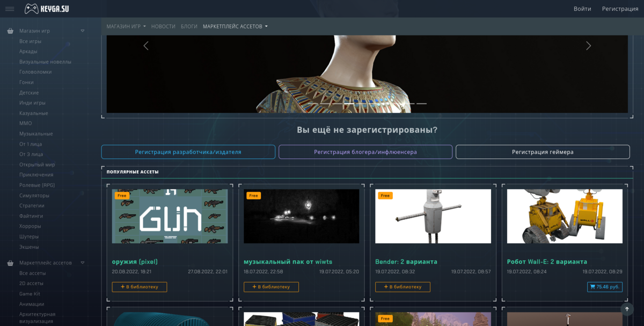The width and height of the screenshot is (644, 326).
Task: Open the Wall-E robot asset thumbnail
Action: pyautogui.click(x=565, y=216)
